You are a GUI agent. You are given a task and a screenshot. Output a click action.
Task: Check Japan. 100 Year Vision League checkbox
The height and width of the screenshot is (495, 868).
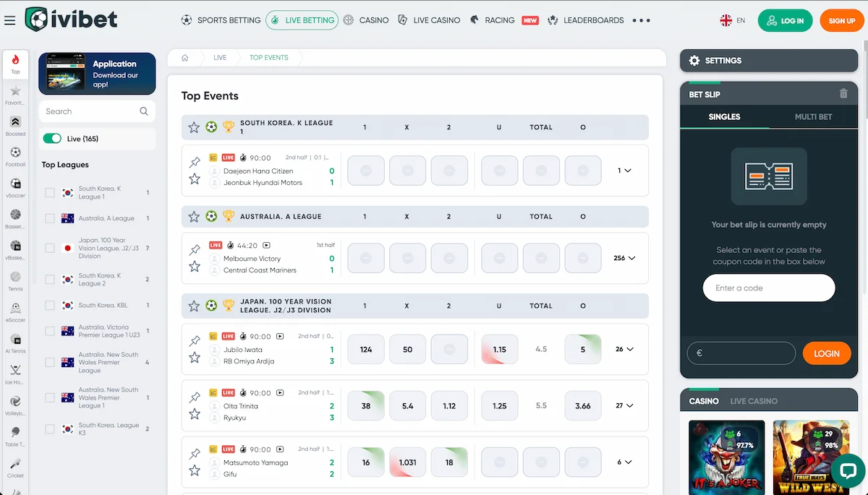[x=50, y=248]
